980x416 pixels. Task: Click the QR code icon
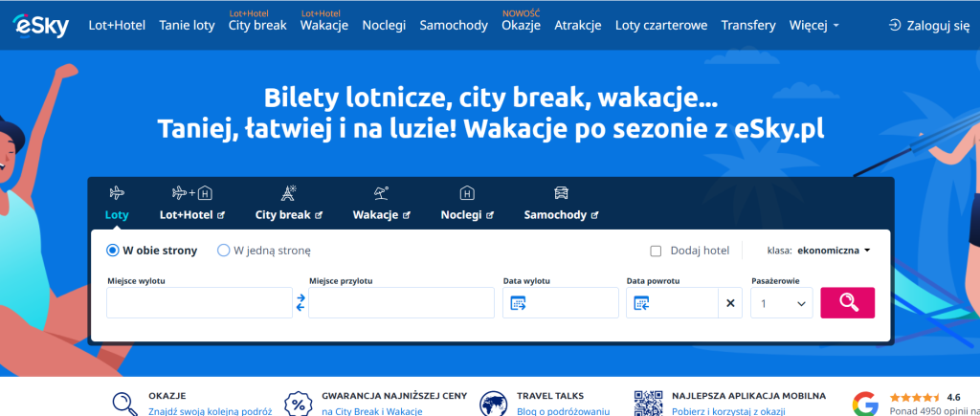click(x=648, y=404)
